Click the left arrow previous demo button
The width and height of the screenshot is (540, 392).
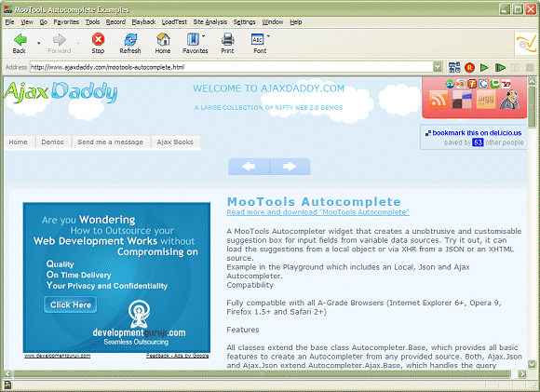pos(249,167)
